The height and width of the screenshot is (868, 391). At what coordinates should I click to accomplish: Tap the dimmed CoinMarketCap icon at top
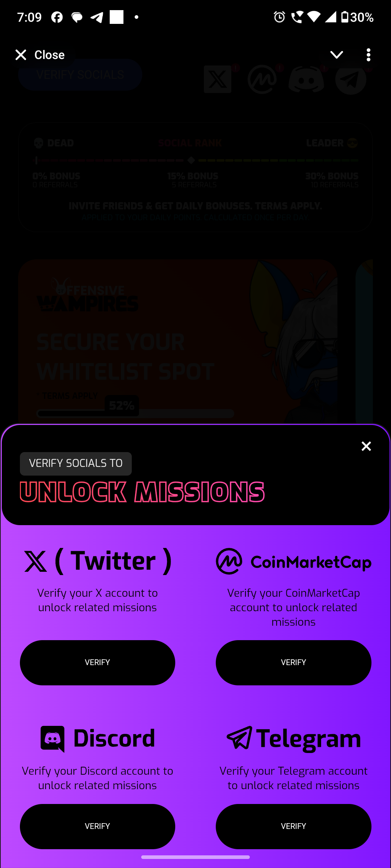262,80
